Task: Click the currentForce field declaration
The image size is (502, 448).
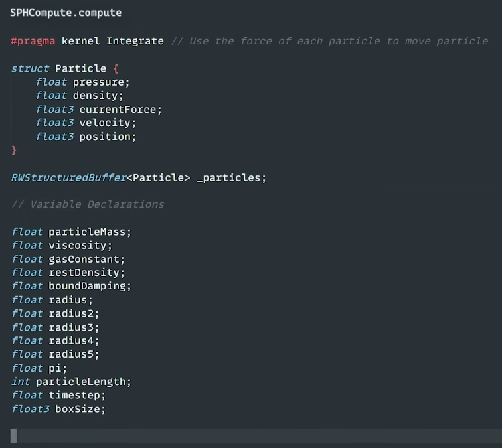Action: pyautogui.click(x=120, y=110)
